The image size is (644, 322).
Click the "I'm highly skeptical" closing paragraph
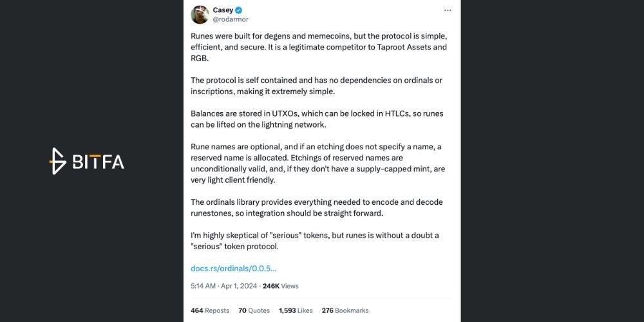pyautogui.click(x=315, y=241)
